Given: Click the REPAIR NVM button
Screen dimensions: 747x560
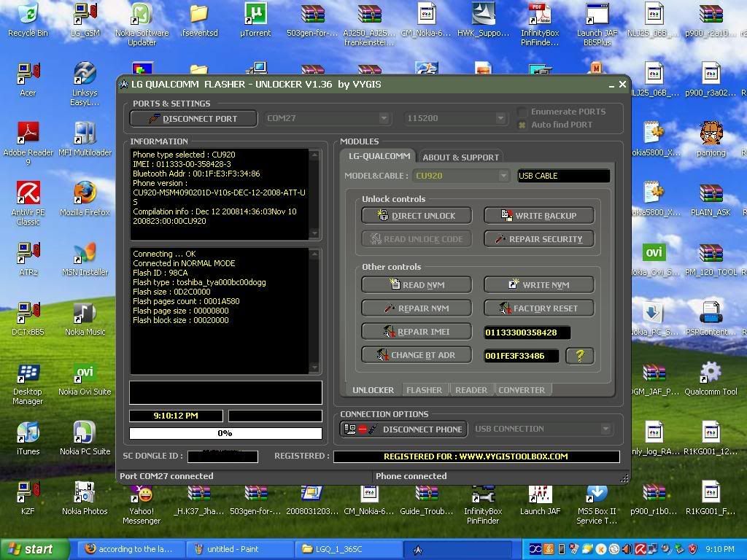Looking at the screenshot, I should point(417,308).
